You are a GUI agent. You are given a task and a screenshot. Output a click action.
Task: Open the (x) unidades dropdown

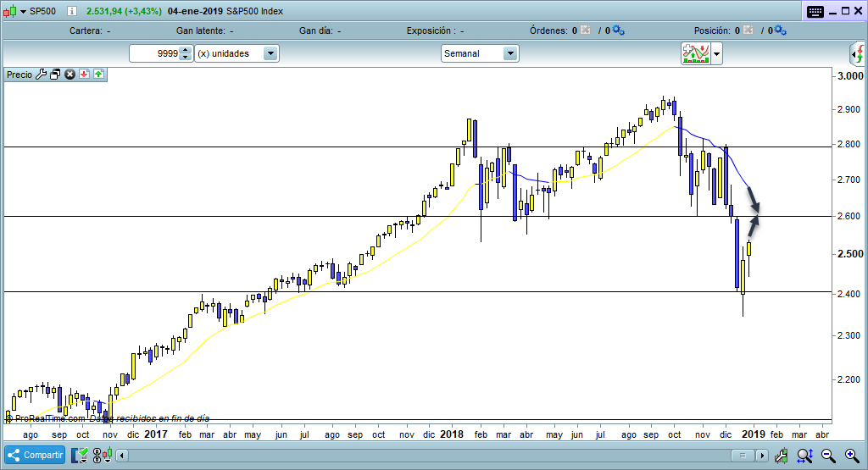click(270, 53)
